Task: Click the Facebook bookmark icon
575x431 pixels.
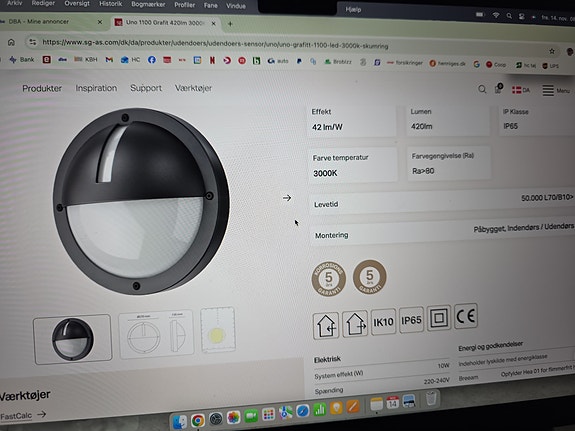Action: coord(152,59)
